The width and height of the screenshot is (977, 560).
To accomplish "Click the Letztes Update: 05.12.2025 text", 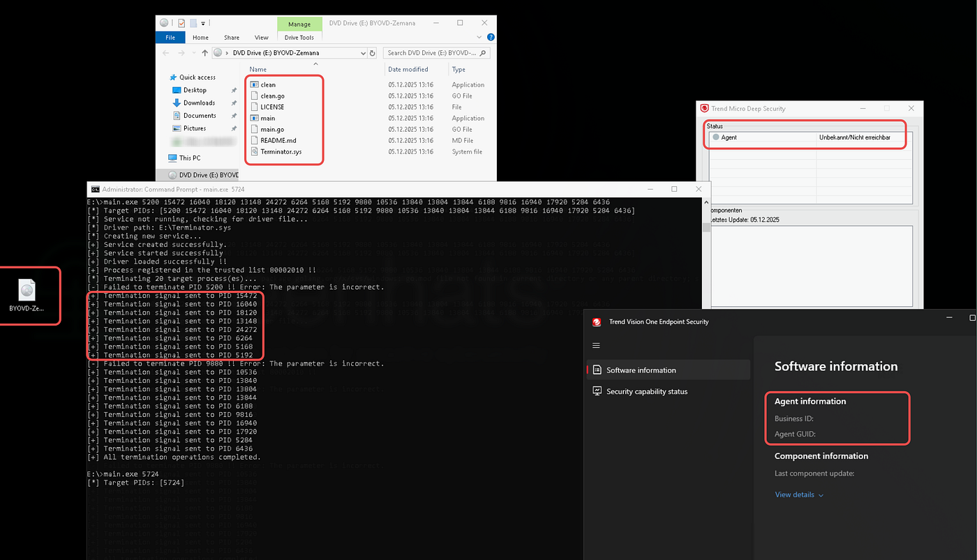I will pos(743,220).
